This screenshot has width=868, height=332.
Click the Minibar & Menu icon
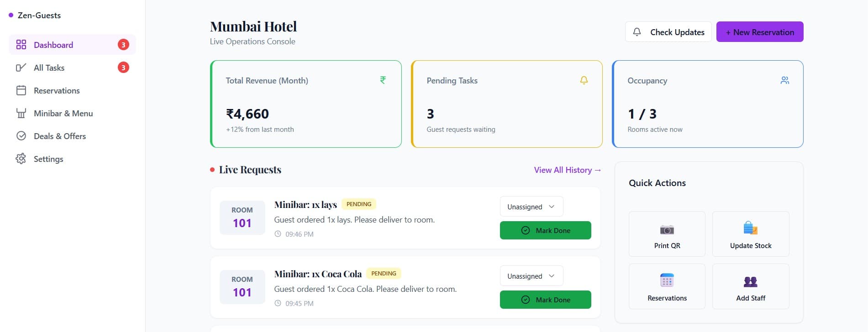pos(21,113)
